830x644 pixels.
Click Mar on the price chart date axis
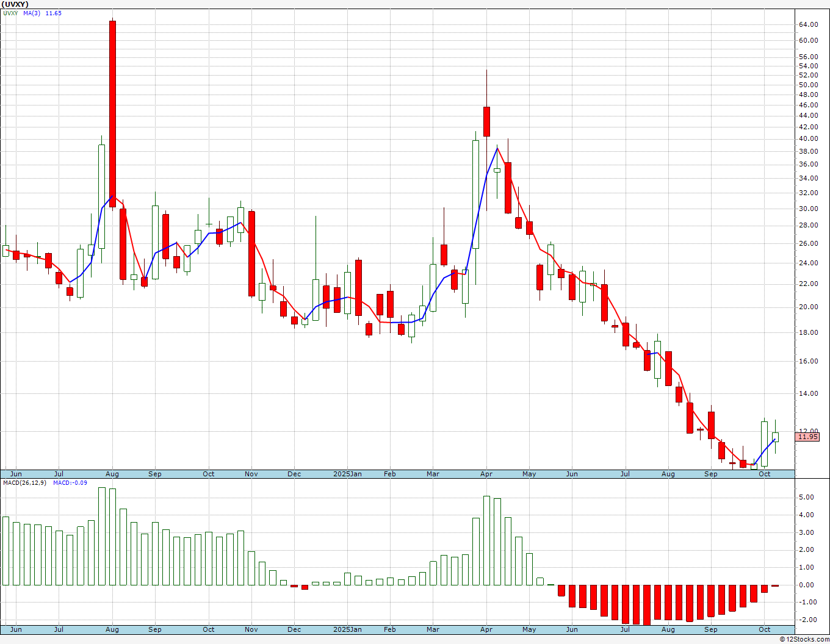coord(433,474)
